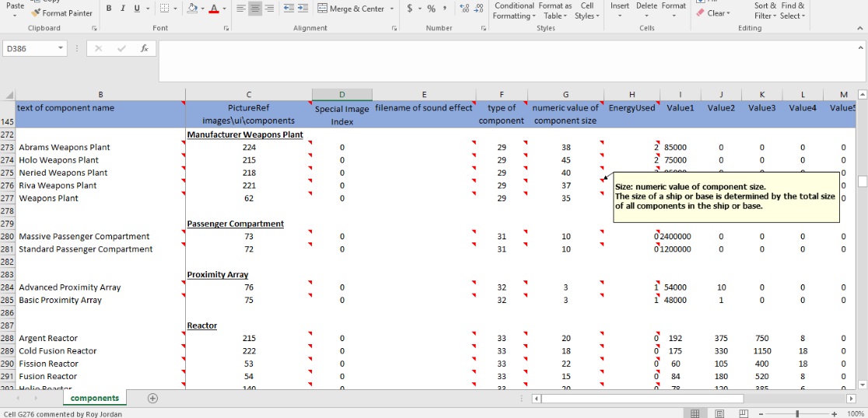This screenshot has width=868, height=418.
Task: Open accounting format dropdown arrow
Action: tap(419, 9)
